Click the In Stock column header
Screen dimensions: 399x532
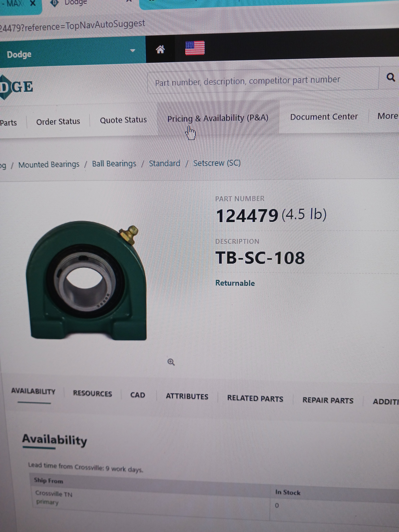tap(288, 492)
